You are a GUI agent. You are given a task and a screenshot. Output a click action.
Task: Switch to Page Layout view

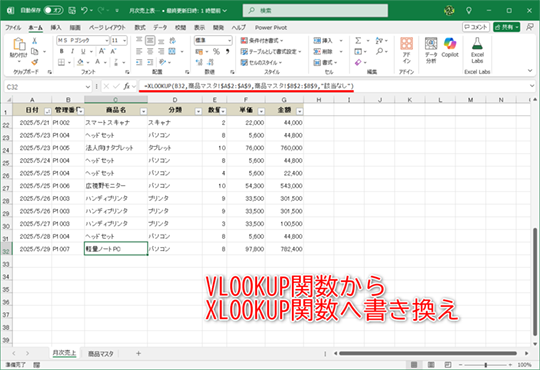(x=431, y=364)
